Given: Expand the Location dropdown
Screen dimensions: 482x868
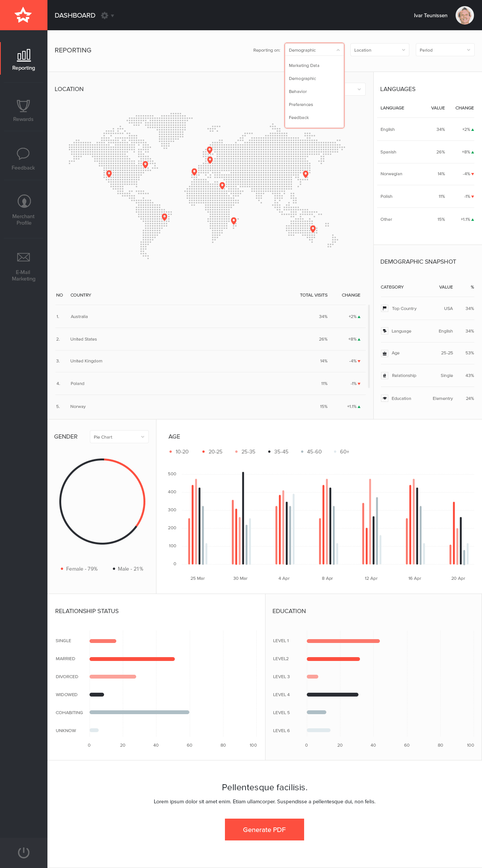Looking at the screenshot, I should click(379, 50).
